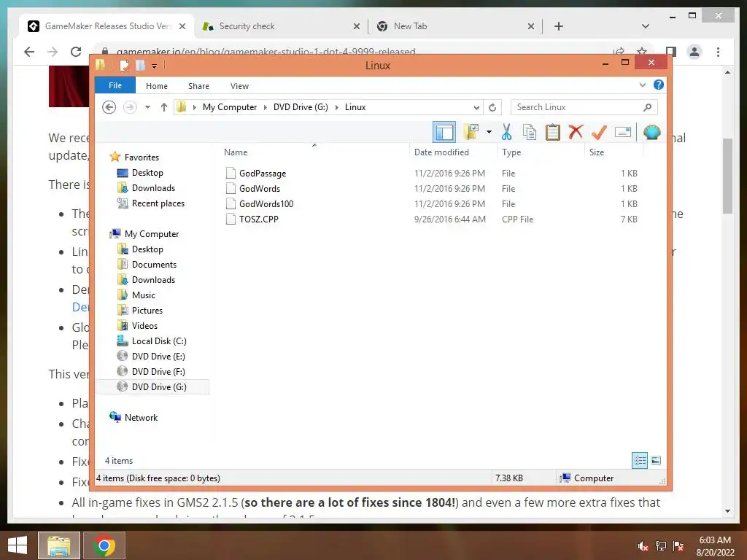Select the TOSZ.CPP file

(259, 219)
